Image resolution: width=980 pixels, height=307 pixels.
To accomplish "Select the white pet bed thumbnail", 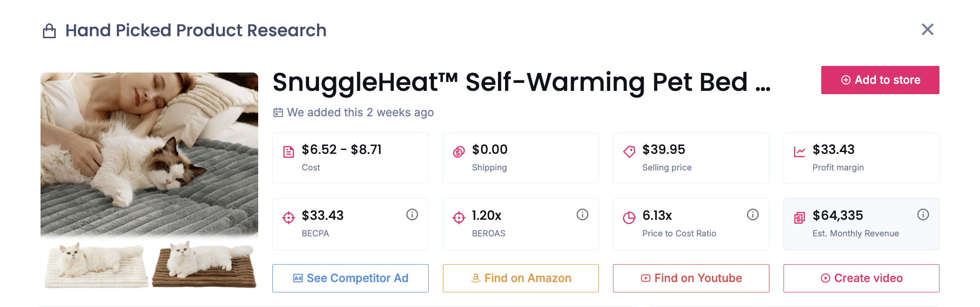I will [x=96, y=265].
